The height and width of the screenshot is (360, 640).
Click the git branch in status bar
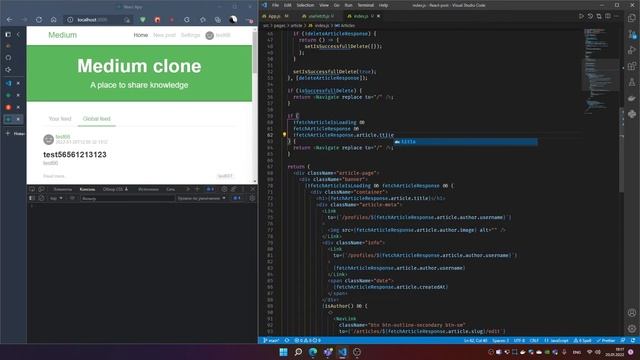point(271,340)
